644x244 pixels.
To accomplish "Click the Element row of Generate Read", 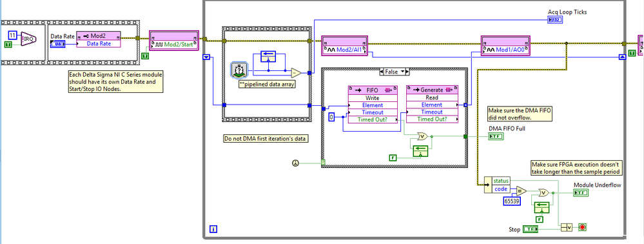I will coord(432,105).
